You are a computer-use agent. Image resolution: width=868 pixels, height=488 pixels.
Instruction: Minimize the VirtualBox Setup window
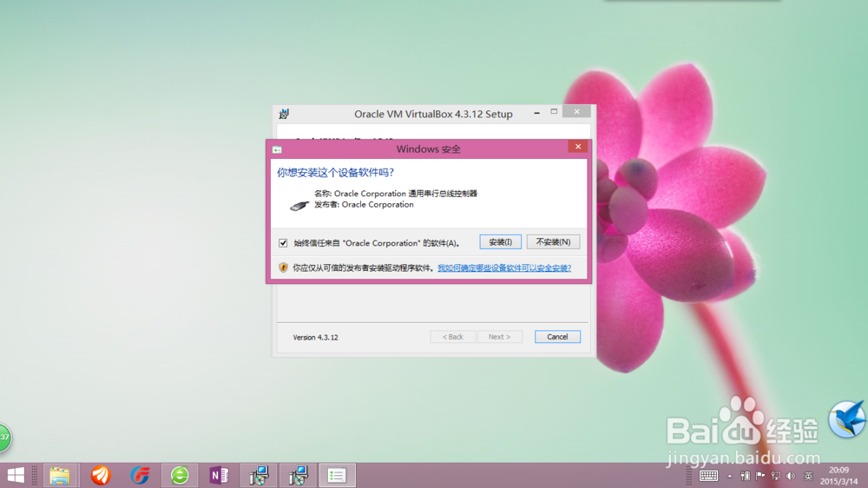point(536,112)
